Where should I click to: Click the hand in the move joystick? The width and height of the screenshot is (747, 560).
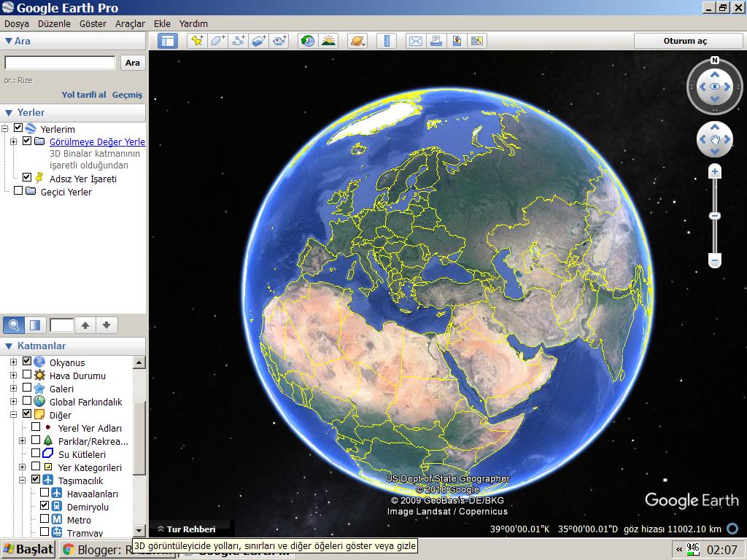click(715, 139)
